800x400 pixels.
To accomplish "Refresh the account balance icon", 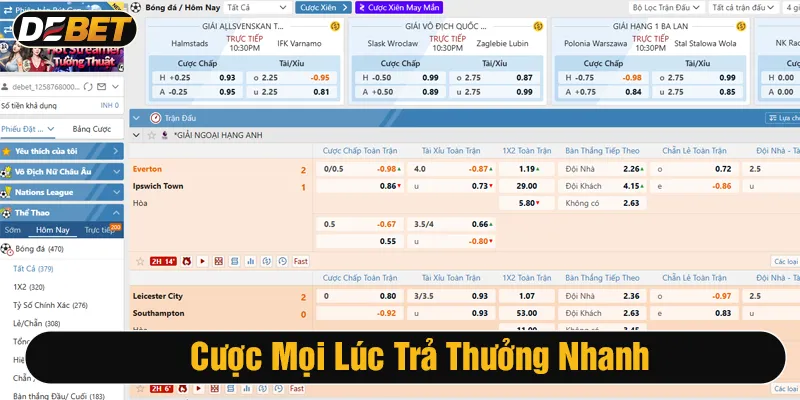I will point(88,87).
